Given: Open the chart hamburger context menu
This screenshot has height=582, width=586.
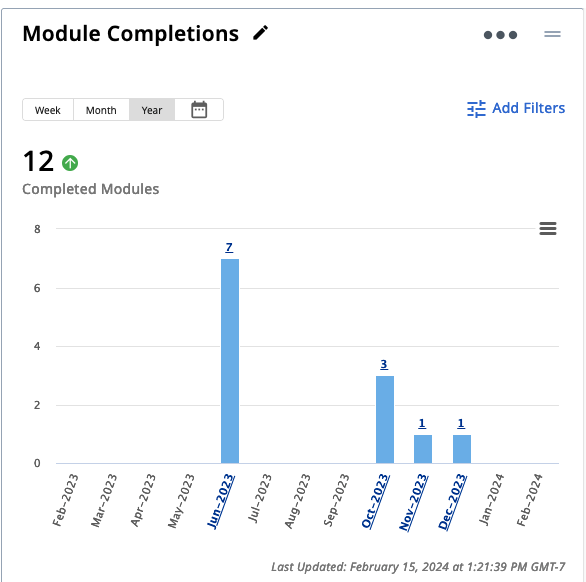Looking at the screenshot, I should coord(548,228).
